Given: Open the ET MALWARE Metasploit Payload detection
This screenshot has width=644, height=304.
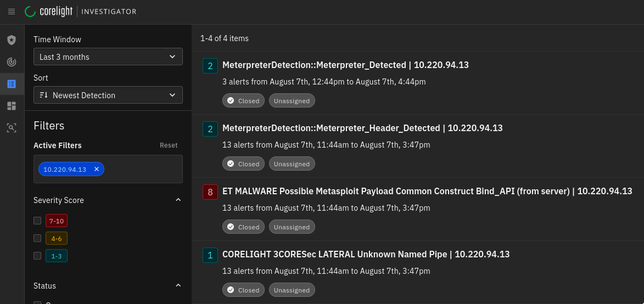Looking at the screenshot, I should point(427,191).
